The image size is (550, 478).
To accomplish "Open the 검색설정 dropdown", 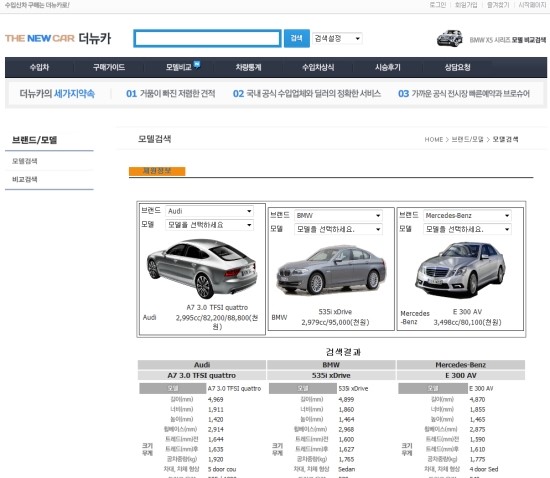I will pos(337,38).
